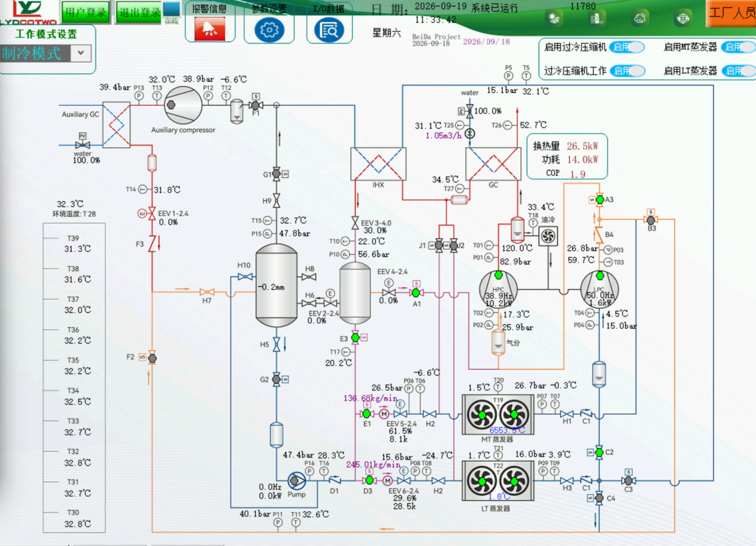The height and width of the screenshot is (546, 756).
Task: Click the HPC frequency 38.9Hz value
Action: tap(498, 296)
